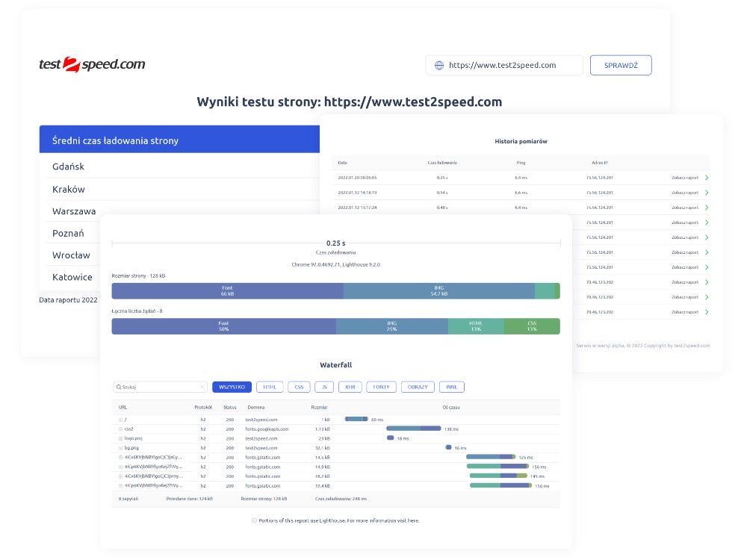
Task: Click the test2speed.com logo
Action: pos(92,64)
